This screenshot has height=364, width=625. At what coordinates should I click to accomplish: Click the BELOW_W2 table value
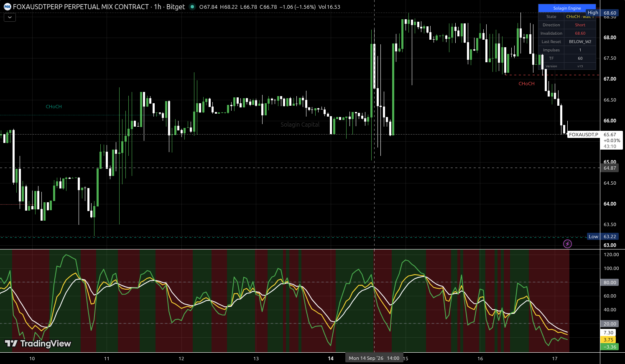(580, 41)
